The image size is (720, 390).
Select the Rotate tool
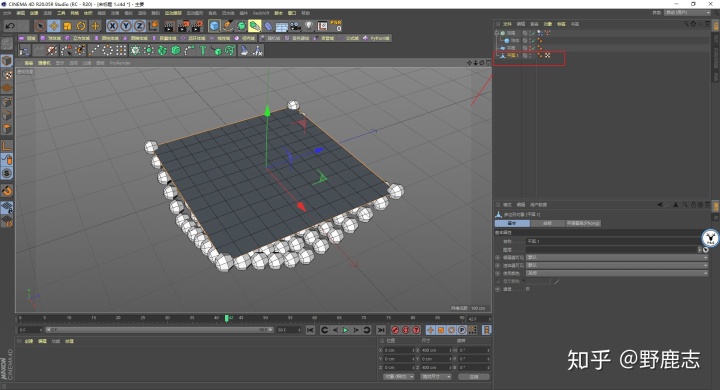click(x=81, y=26)
